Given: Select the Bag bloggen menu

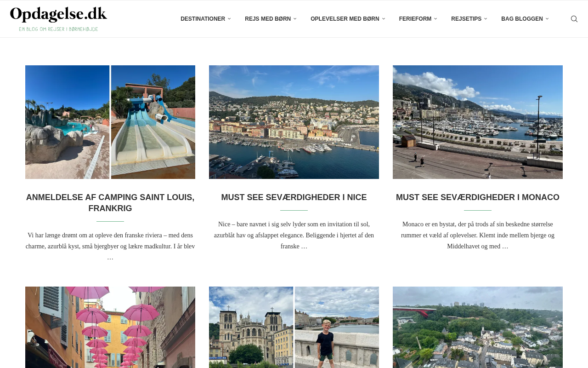Looking at the screenshot, I should pos(522,19).
